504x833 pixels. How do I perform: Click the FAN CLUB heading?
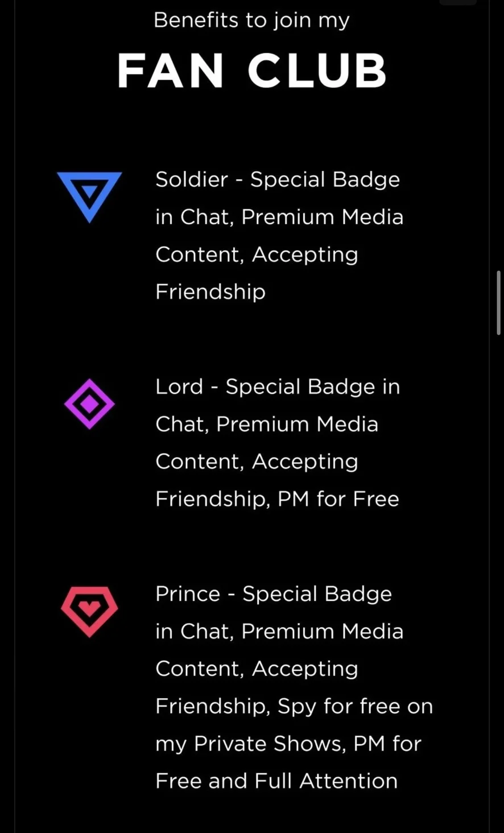tap(252, 71)
